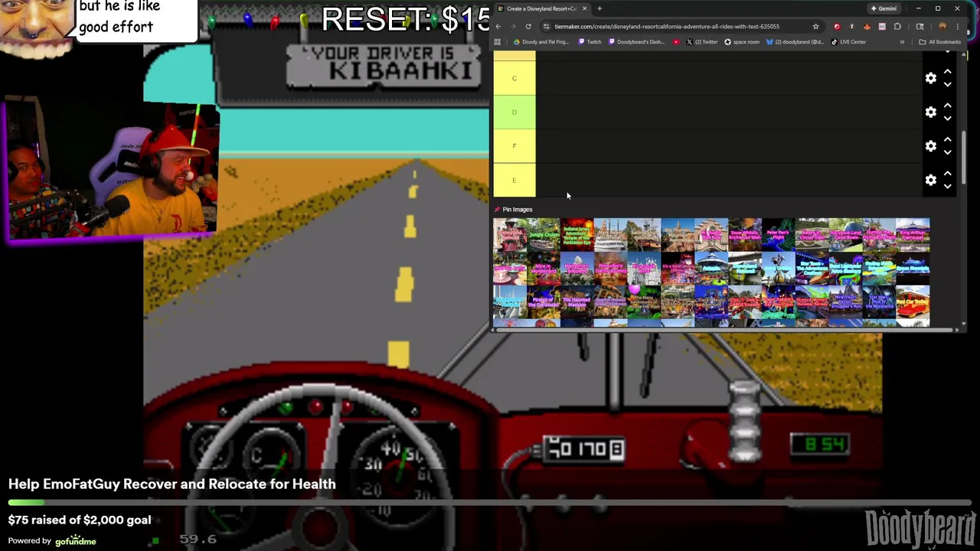980x551 pixels.
Task: Reload the tiermaker page
Action: pyautogui.click(x=528, y=26)
